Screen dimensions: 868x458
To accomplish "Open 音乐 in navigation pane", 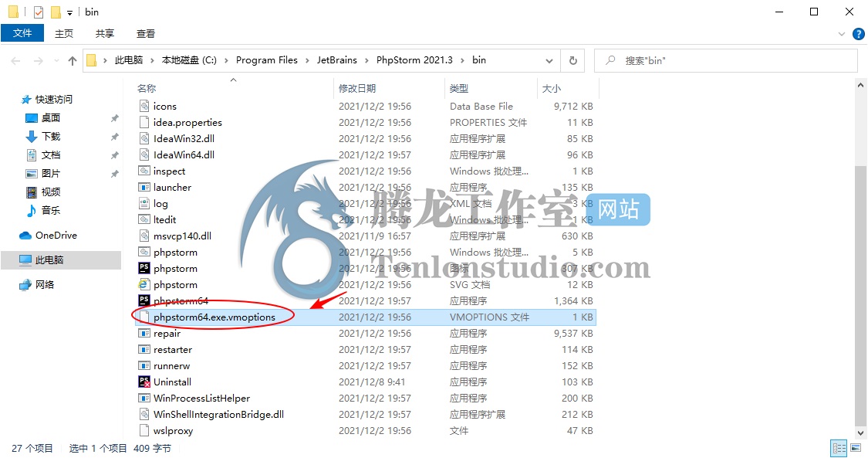I will coord(51,210).
